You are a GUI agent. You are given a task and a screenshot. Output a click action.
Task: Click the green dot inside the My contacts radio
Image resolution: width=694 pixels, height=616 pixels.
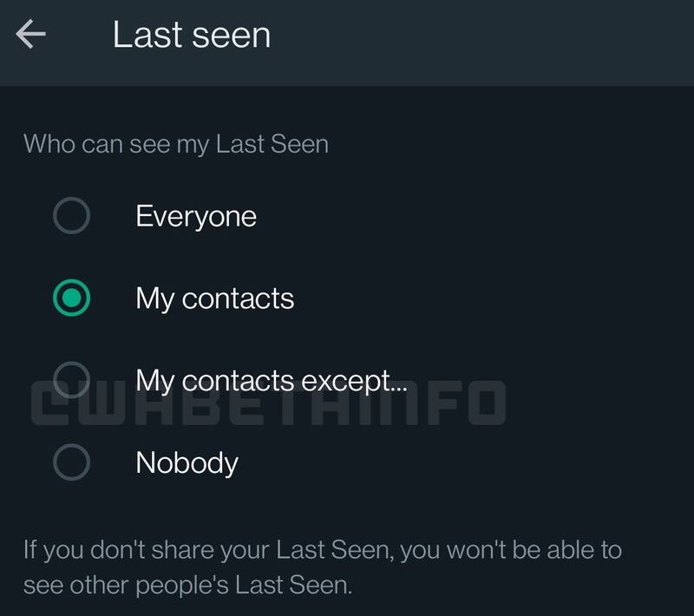(x=71, y=298)
